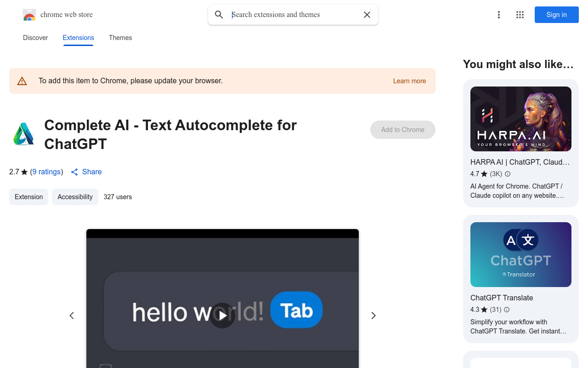Click the Sign in button
Viewport: 588px width, 368px height.
(556, 15)
